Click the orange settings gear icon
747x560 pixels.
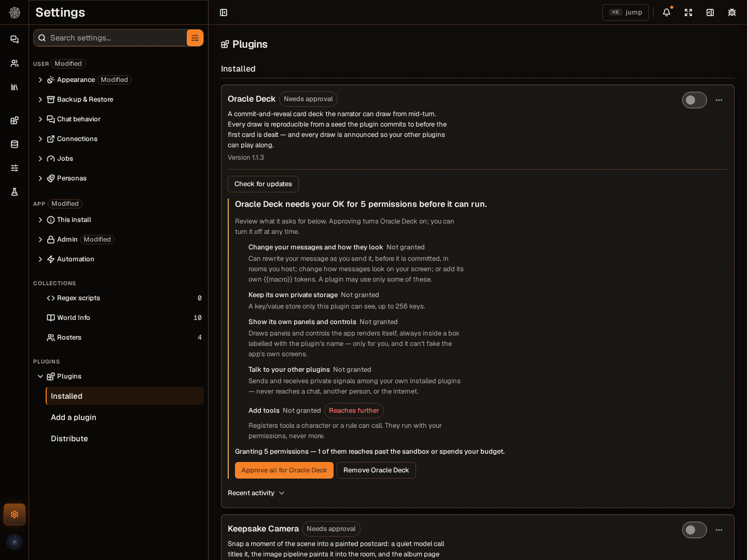[15, 514]
